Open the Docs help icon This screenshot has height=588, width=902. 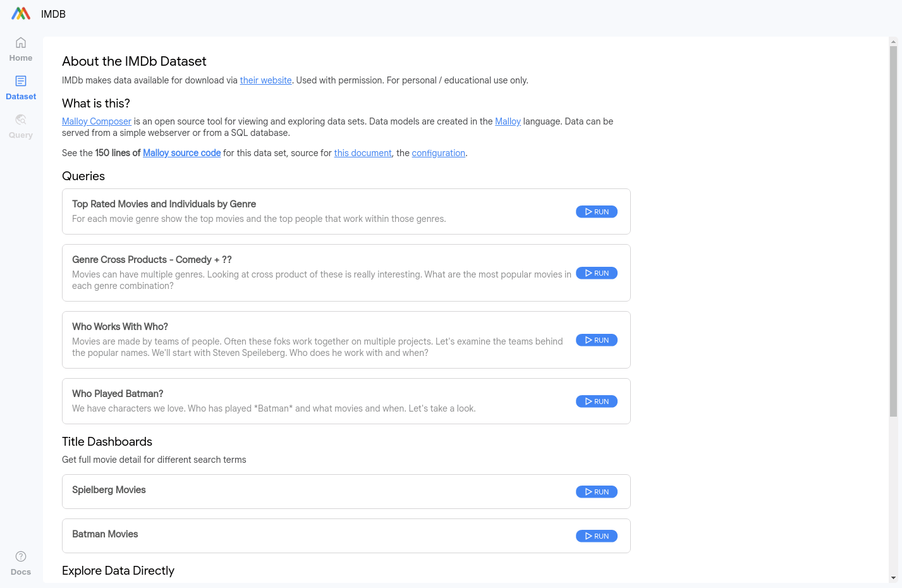21,556
